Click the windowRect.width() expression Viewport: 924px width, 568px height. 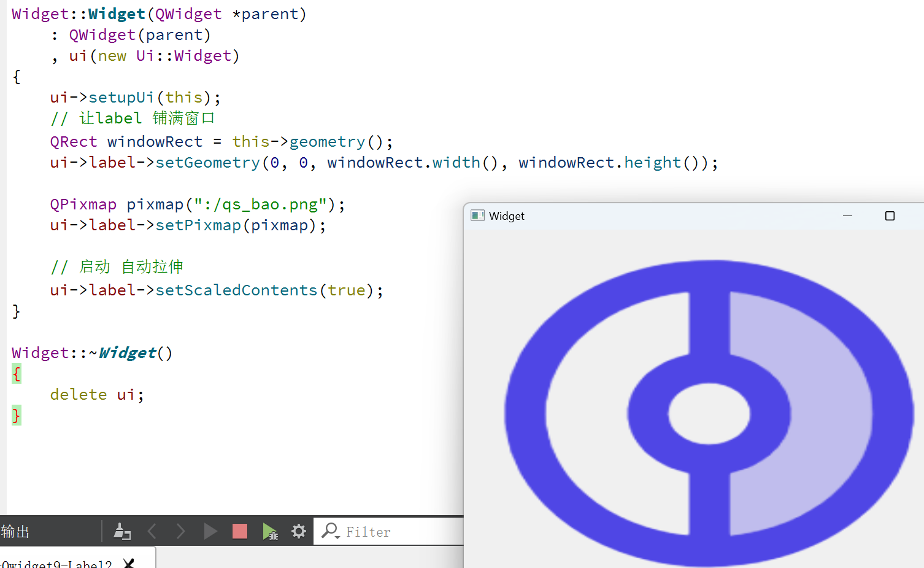pyautogui.click(x=413, y=163)
